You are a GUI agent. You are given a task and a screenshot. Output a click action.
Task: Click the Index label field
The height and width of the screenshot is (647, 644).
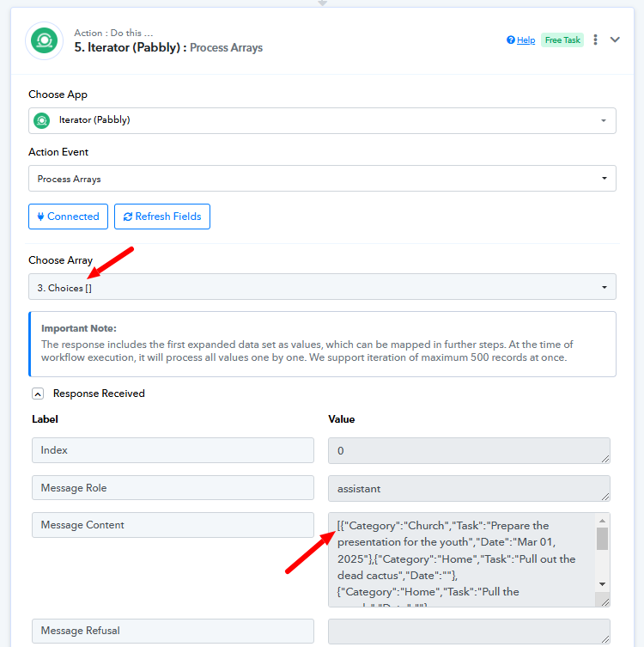tap(173, 450)
